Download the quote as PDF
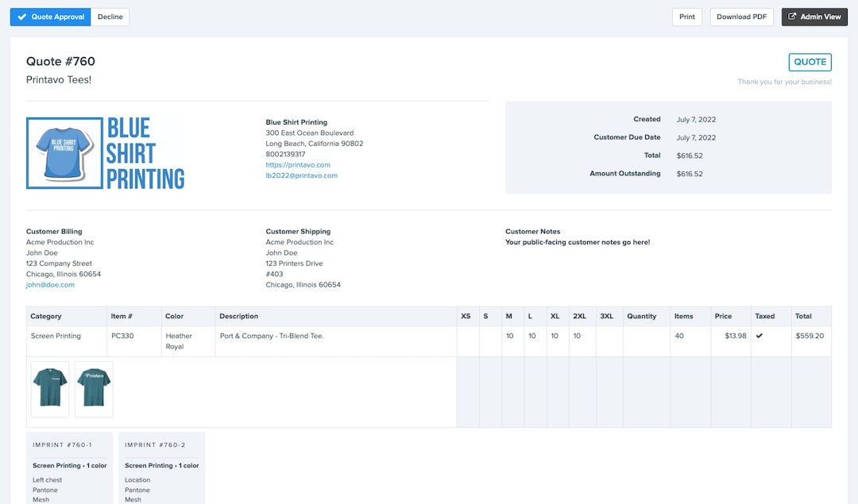 click(x=741, y=16)
